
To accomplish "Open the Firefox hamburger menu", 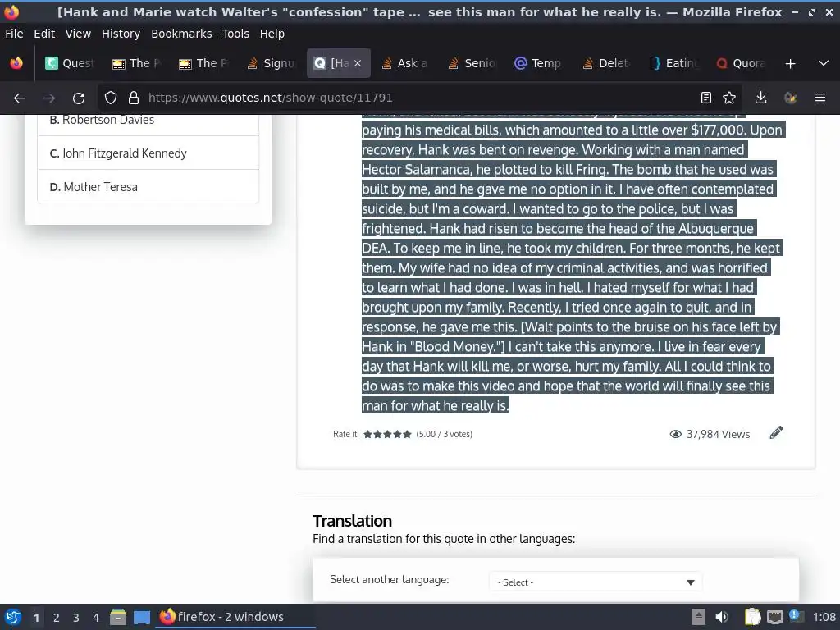I will 820,98.
